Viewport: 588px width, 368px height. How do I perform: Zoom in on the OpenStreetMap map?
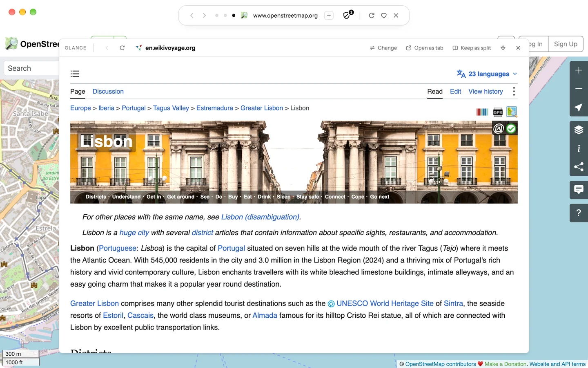point(579,70)
